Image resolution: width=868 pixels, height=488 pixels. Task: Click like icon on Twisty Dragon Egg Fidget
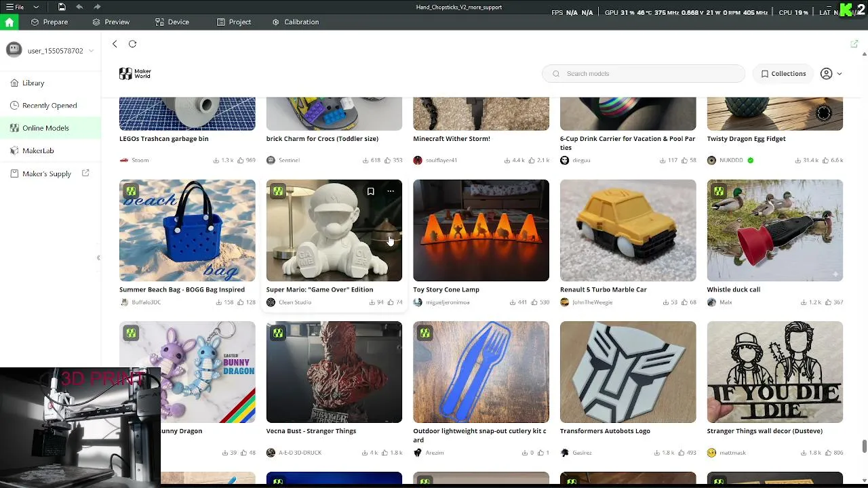pyautogui.click(x=825, y=161)
